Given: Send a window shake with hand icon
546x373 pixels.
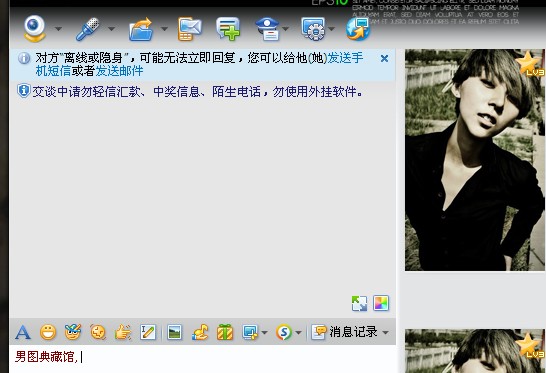Looking at the screenshot, I should click(123, 332).
